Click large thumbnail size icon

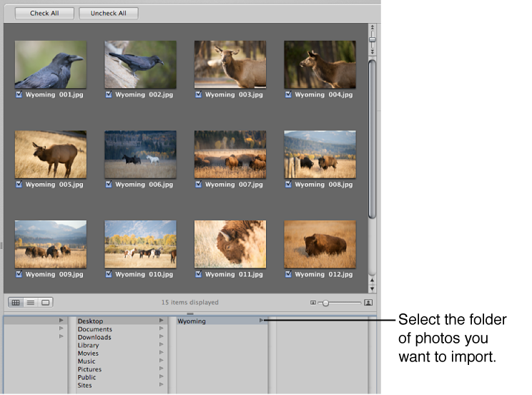(x=368, y=302)
